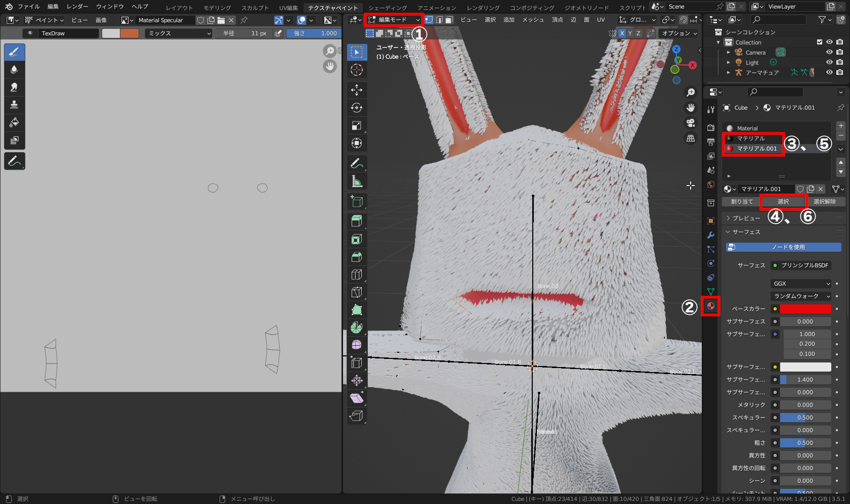Expand the プレビュー panel
Viewport: 850px width, 504px height.
(x=746, y=218)
